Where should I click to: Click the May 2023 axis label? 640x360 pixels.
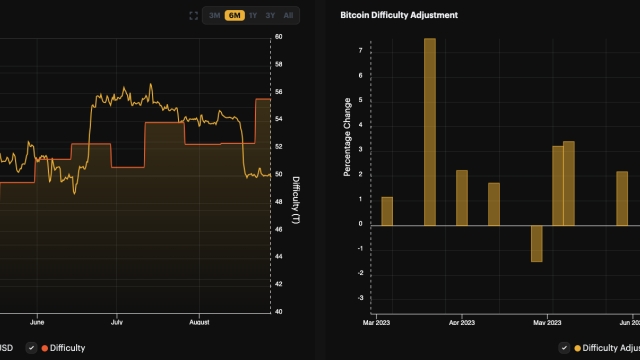coord(547,322)
